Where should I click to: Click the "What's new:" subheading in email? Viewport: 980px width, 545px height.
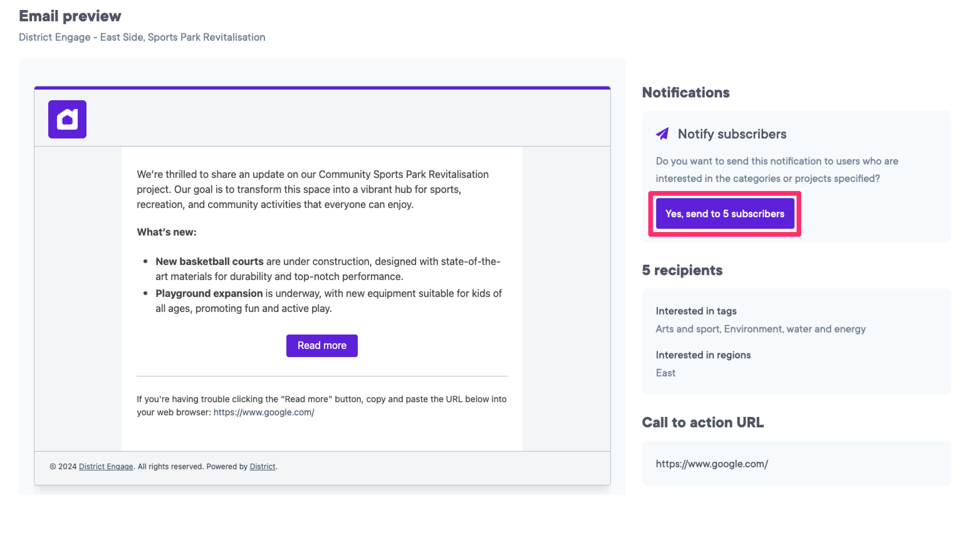pyautogui.click(x=167, y=232)
